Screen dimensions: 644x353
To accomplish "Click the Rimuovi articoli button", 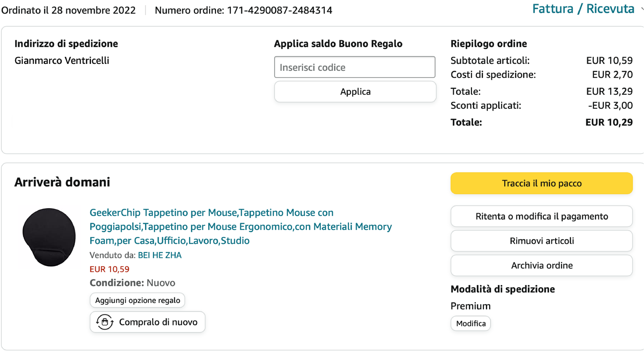I will [541, 241].
